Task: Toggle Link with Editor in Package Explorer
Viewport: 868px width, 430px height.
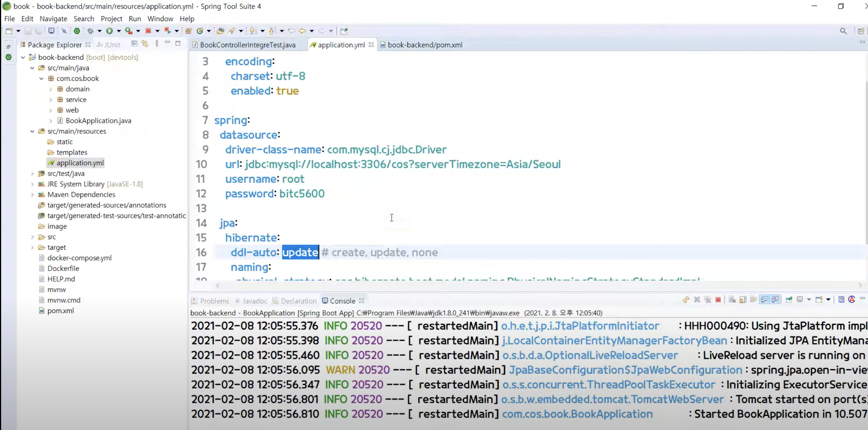Action: [x=145, y=44]
